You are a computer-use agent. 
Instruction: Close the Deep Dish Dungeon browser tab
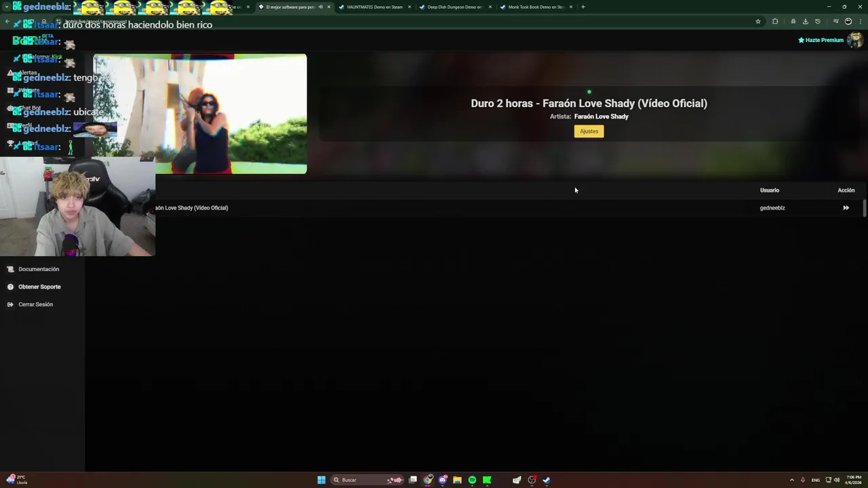490,7
